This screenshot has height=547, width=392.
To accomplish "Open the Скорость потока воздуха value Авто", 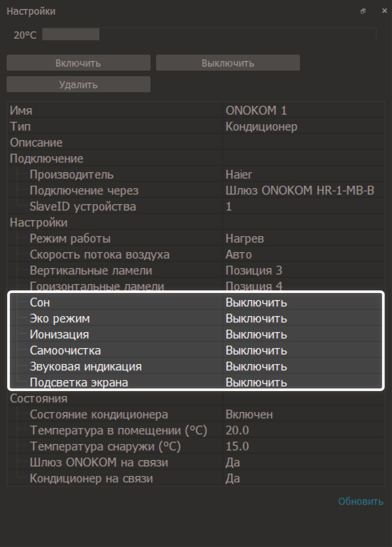I will (x=303, y=255).
